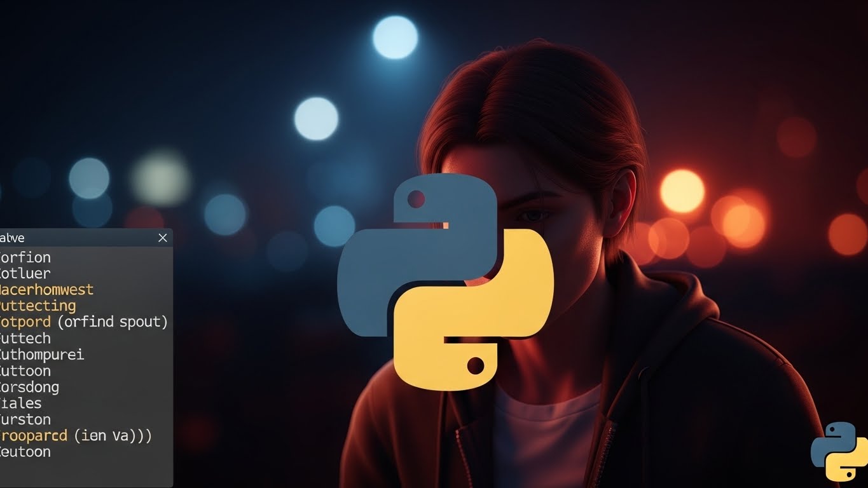Select the 'otluer' list entry
This screenshot has width=868, height=488.
coord(25,274)
